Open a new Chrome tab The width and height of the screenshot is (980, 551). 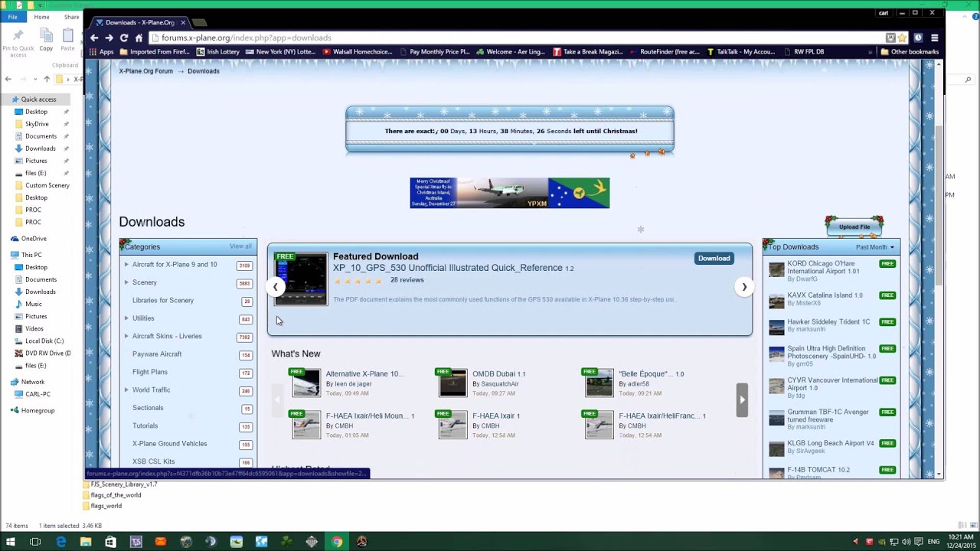pyautogui.click(x=199, y=22)
